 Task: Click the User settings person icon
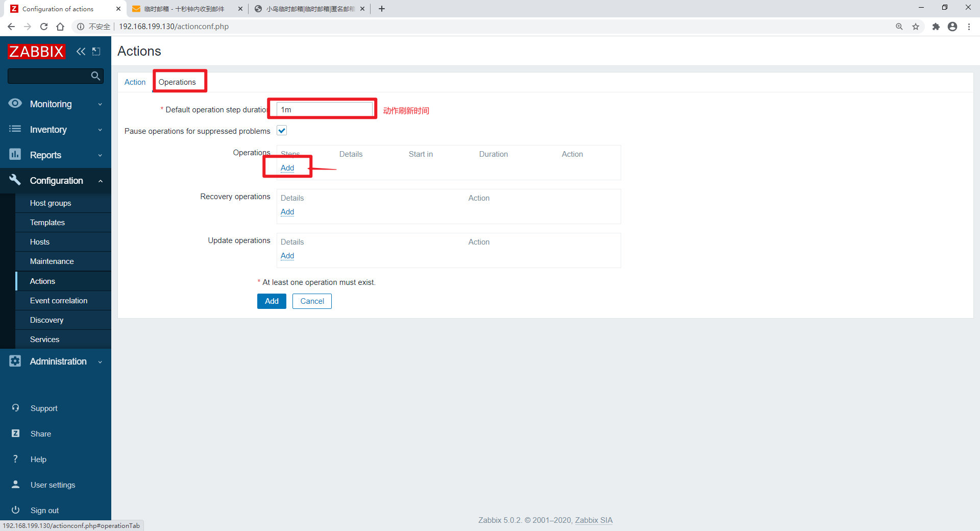(x=15, y=485)
